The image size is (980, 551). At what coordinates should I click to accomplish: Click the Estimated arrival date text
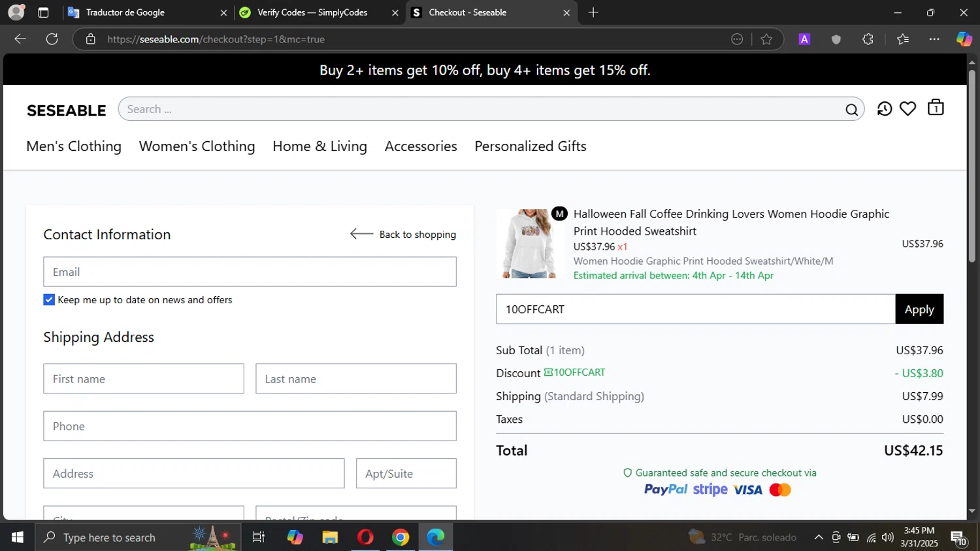pos(674,275)
